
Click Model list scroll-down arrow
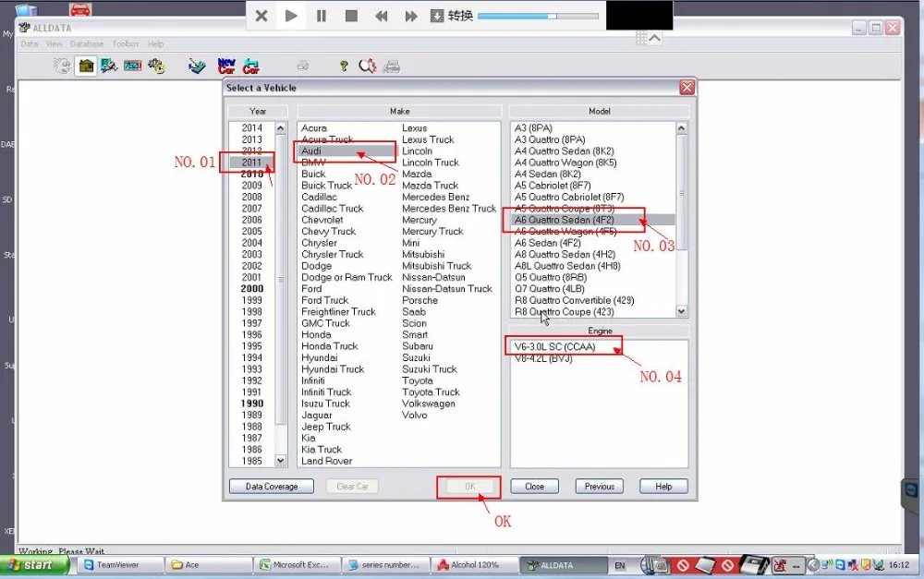pos(681,311)
